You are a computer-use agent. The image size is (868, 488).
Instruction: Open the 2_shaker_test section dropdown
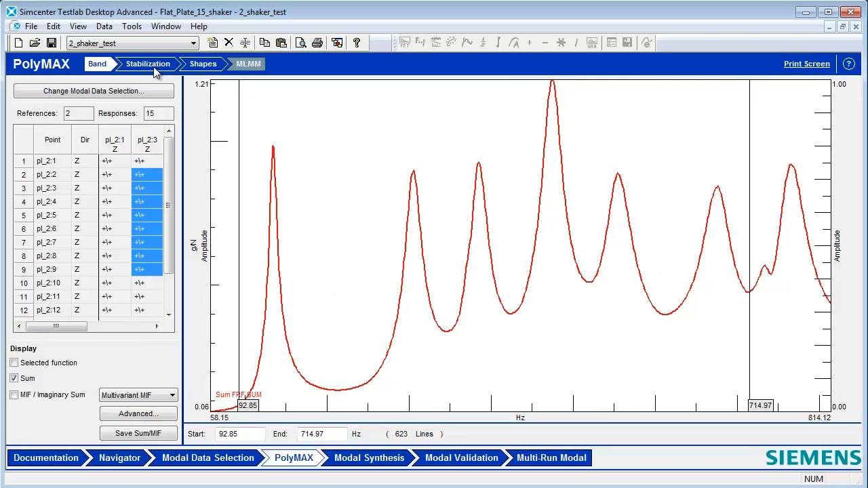click(x=193, y=43)
